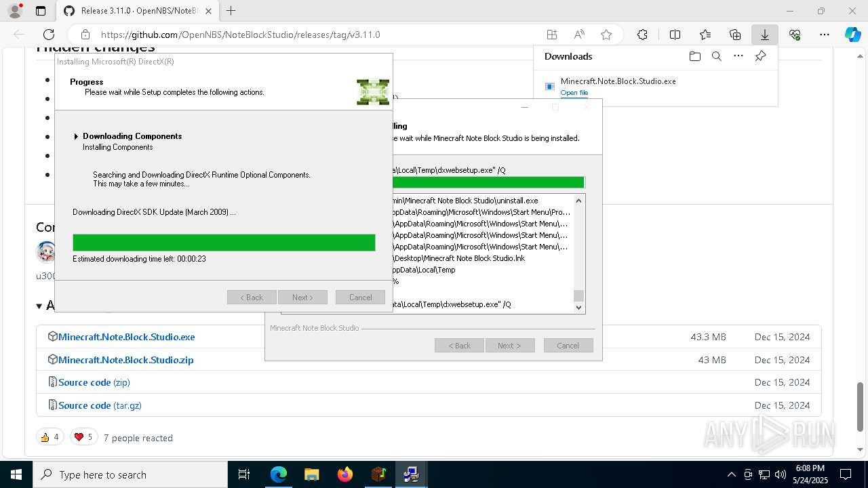
Task: Open the Copilot sidebar
Action: pyautogui.click(x=852, y=35)
